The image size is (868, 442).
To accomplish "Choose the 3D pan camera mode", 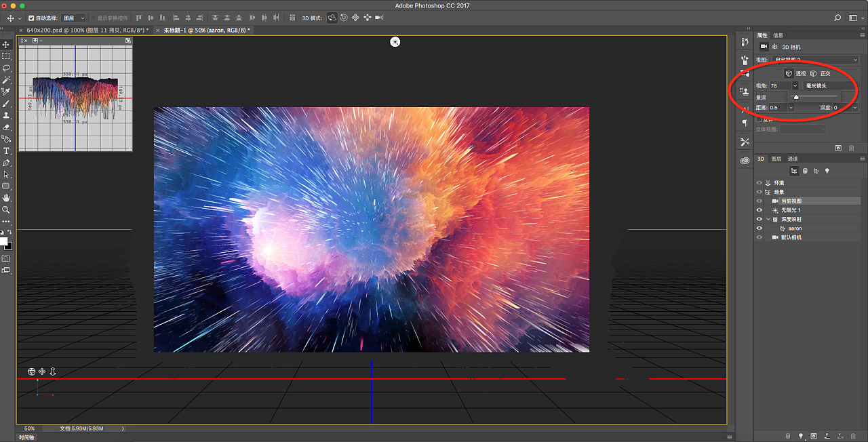I will click(x=355, y=18).
